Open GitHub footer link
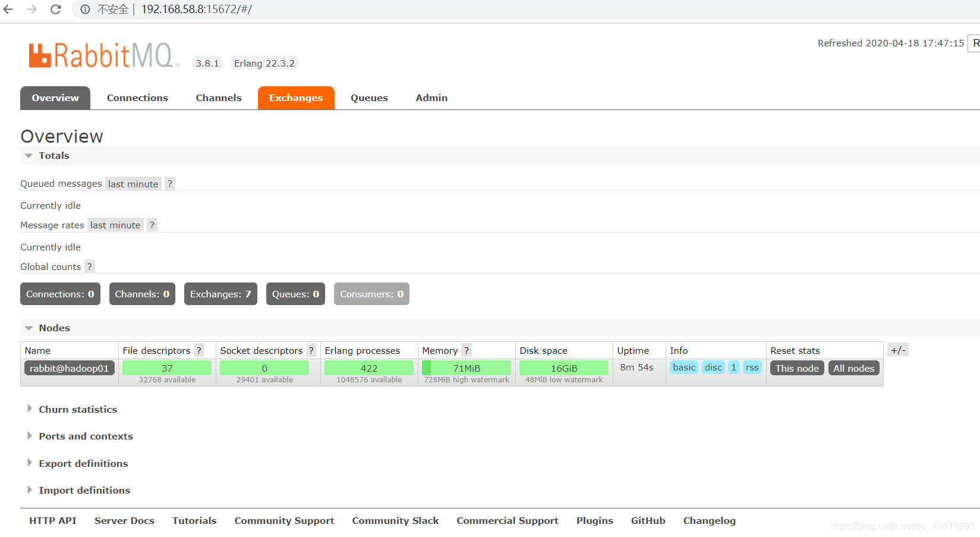Screen dimensions: 980x537 tap(648, 520)
